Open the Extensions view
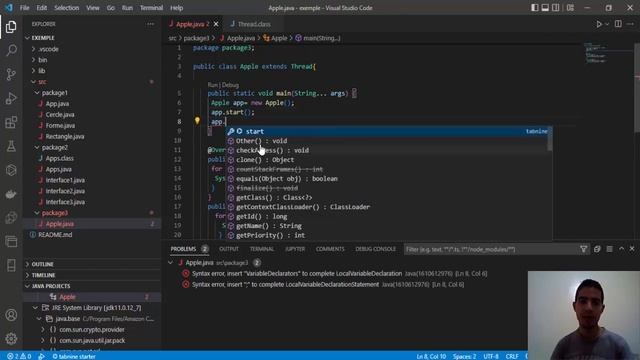This screenshot has width=640, height=360. coord(11,122)
